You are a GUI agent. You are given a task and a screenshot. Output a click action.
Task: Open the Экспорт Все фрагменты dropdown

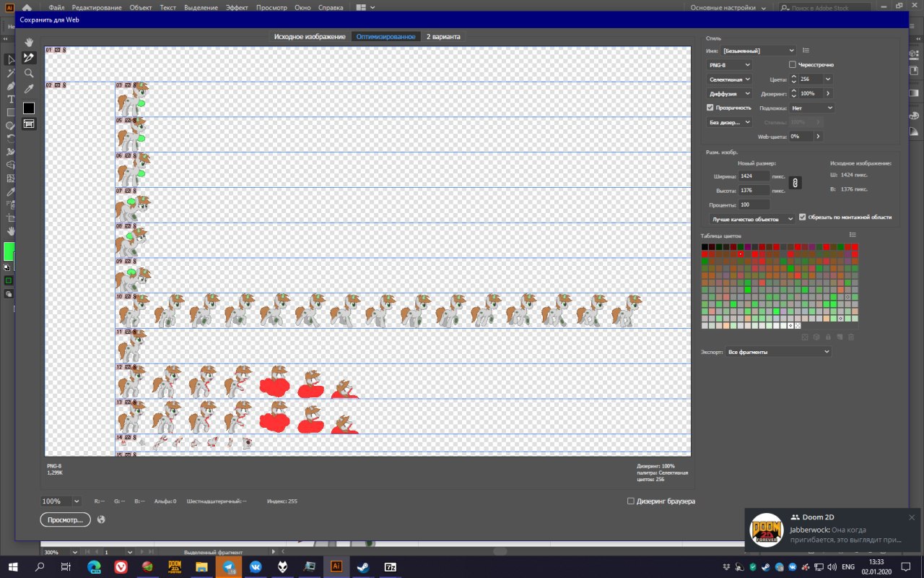(778, 352)
